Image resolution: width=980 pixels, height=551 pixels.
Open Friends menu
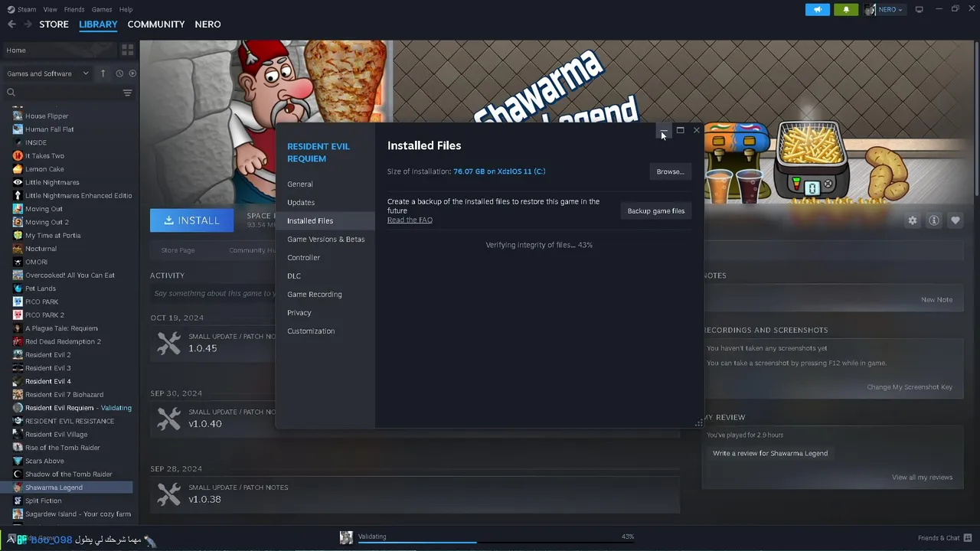click(74, 9)
